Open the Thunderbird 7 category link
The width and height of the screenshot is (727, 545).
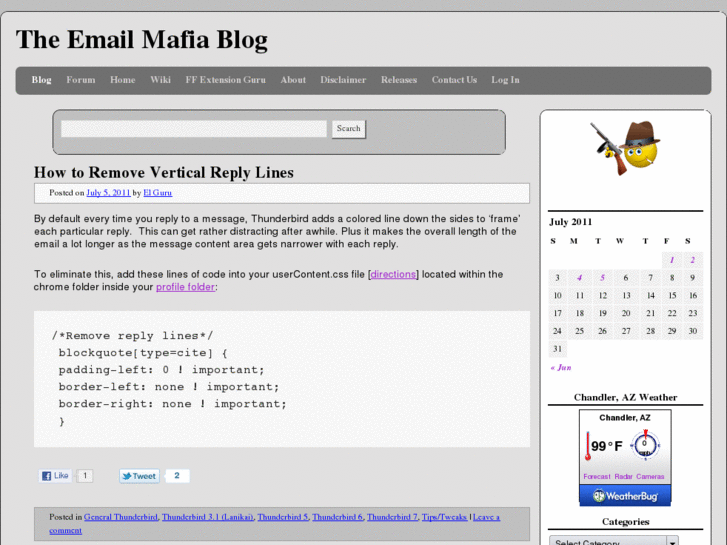(392, 517)
